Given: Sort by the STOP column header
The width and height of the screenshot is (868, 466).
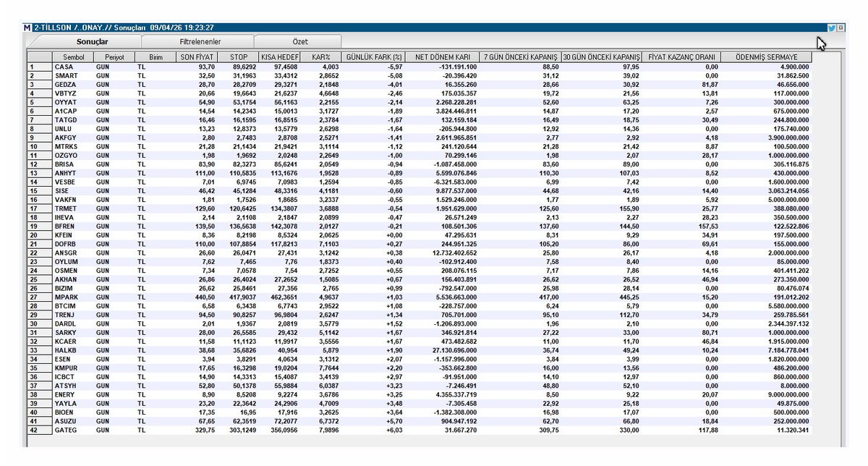Looking at the screenshot, I should coord(239,57).
